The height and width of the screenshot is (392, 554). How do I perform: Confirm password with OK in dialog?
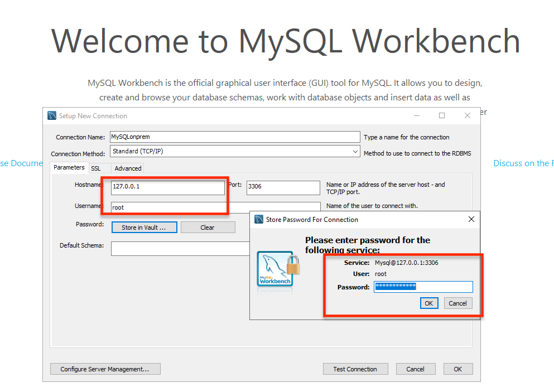click(429, 303)
